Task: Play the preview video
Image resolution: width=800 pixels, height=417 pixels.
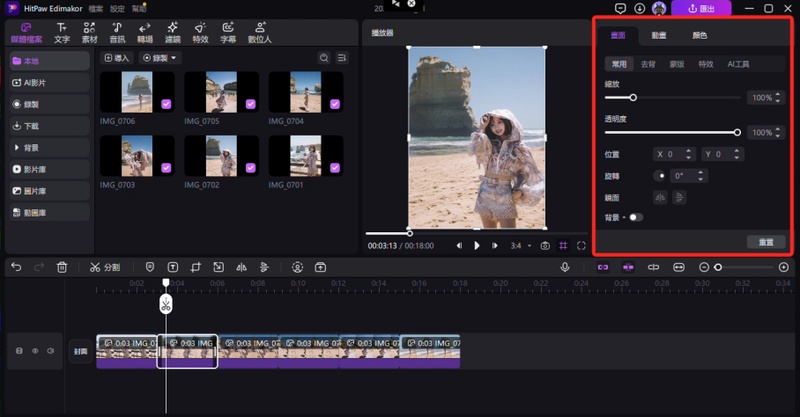Action: [477, 246]
